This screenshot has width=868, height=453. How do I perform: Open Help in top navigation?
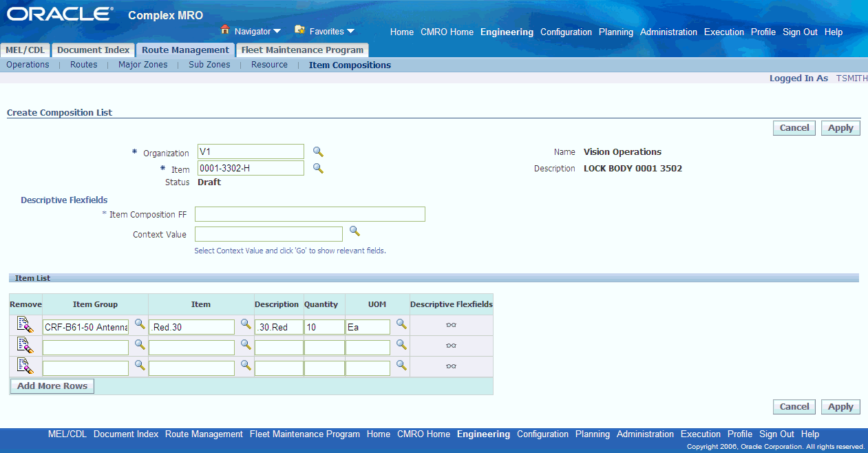pos(834,32)
